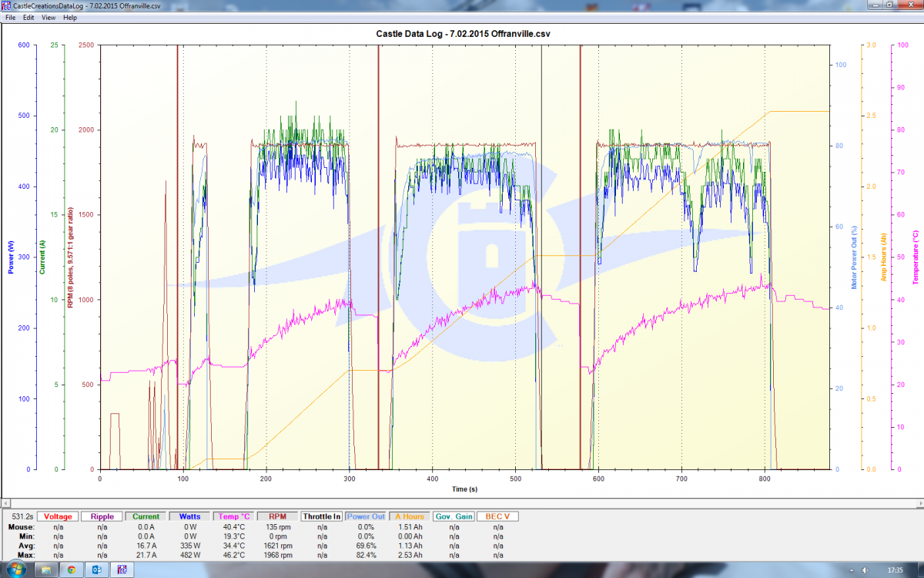Viewport: 924px width, 578px height.
Task: Open the View menu
Action: [48, 17]
